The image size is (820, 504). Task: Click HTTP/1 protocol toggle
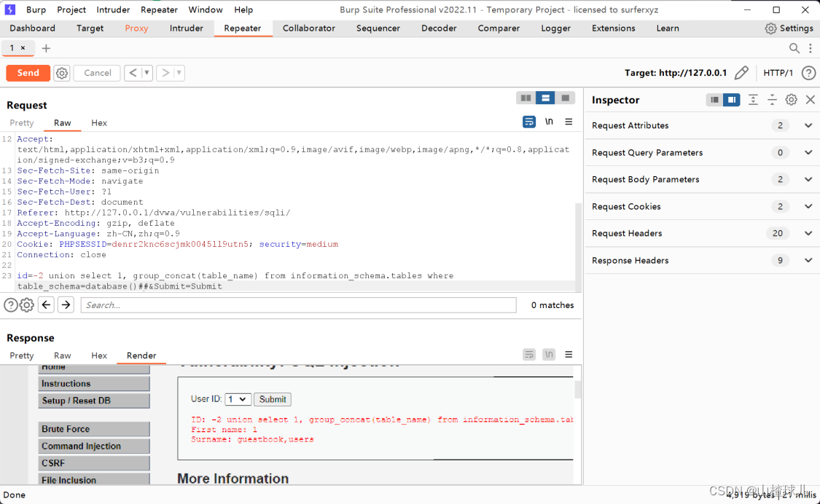coord(778,73)
